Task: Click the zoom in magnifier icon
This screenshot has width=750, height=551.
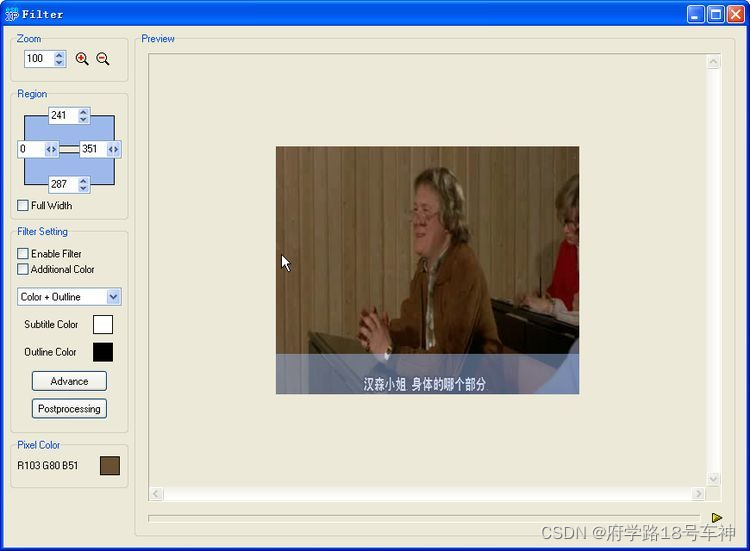Action: pyautogui.click(x=82, y=59)
